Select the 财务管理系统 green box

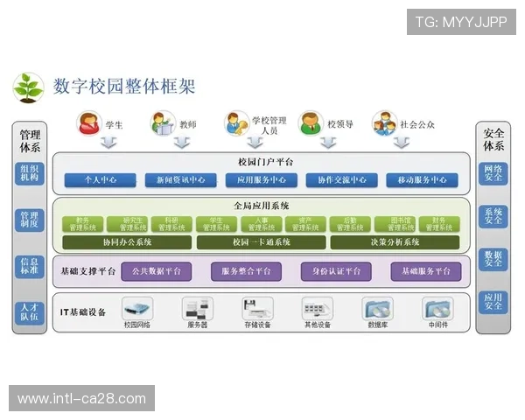[439, 224]
